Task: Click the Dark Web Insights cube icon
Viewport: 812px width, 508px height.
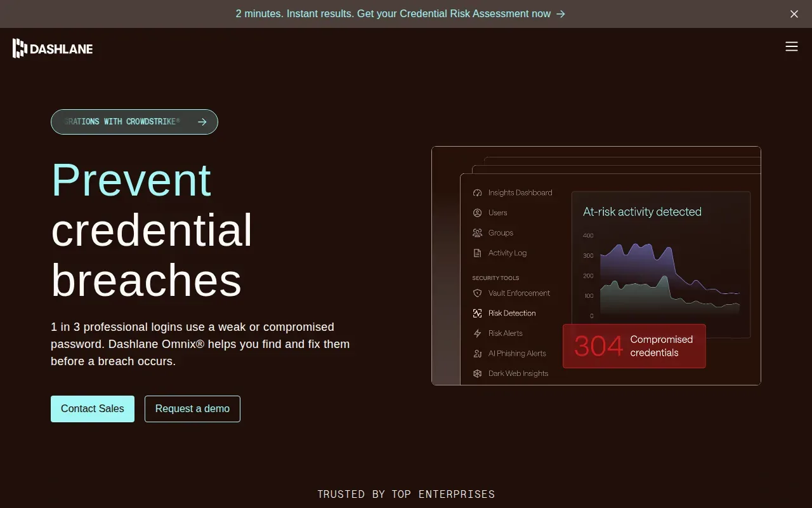Action: coord(478,373)
